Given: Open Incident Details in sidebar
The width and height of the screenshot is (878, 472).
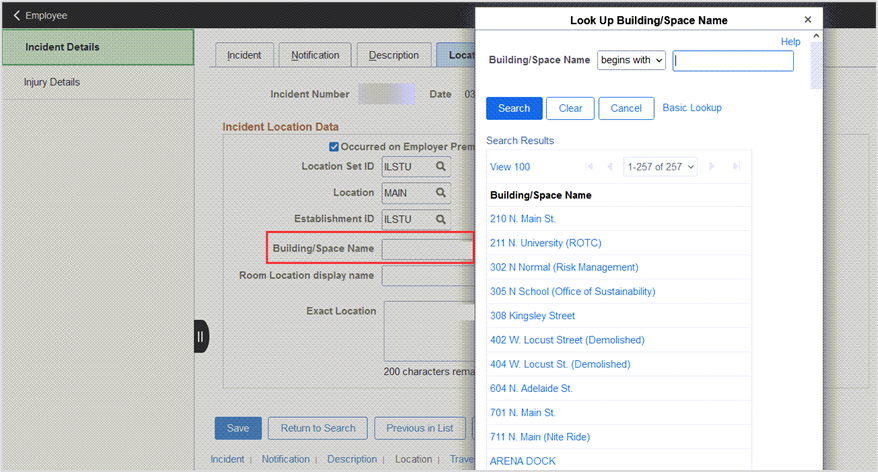Looking at the screenshot, I should pyautogui.click(x=98, y=47).
